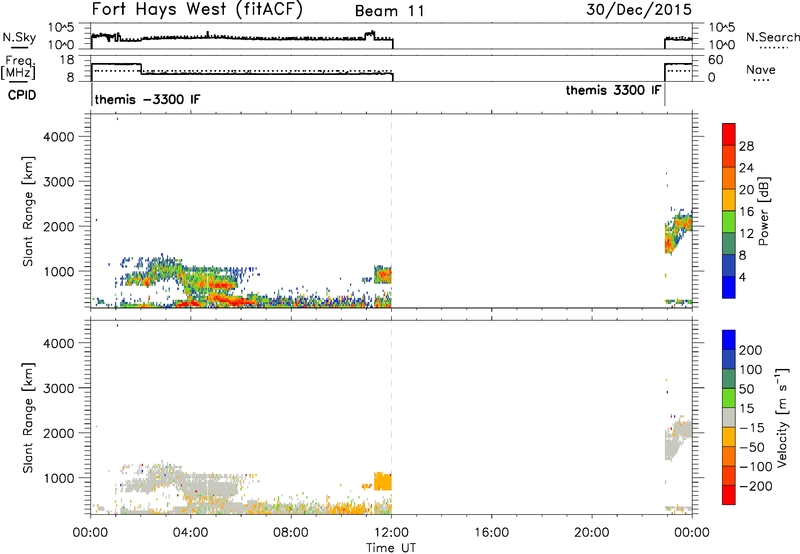Click the 'Time UT' axis label
800x554 pixels.
point(391,548)
